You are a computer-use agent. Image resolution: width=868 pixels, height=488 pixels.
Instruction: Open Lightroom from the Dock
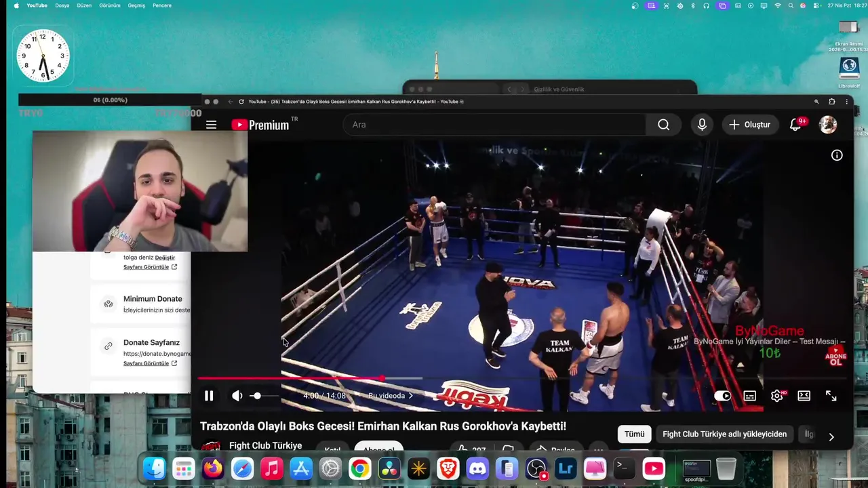pyautogui.click(x=566, y=468)
